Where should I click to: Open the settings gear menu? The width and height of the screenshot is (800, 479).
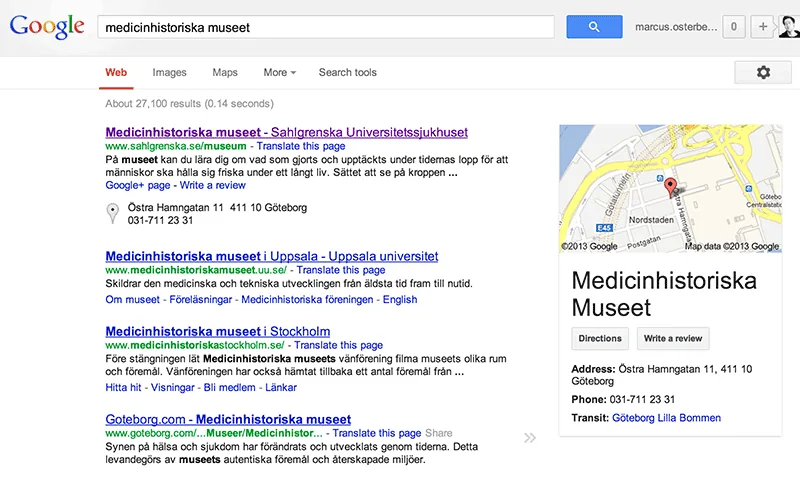763,72
